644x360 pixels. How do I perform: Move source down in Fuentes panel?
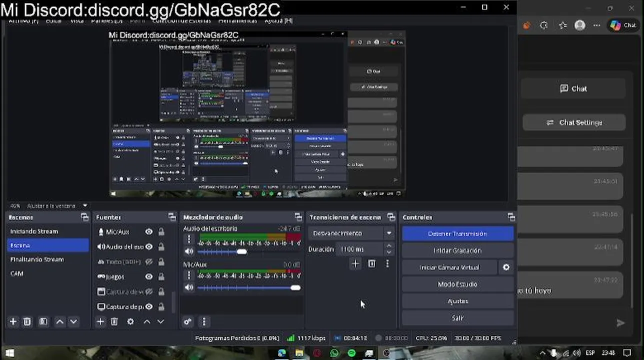click(161, 321)
